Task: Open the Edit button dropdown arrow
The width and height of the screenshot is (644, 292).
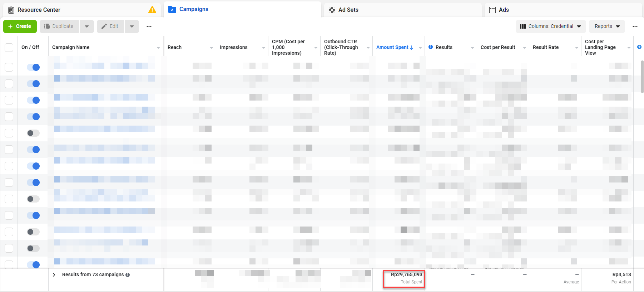Action: (x=132, y=26)
